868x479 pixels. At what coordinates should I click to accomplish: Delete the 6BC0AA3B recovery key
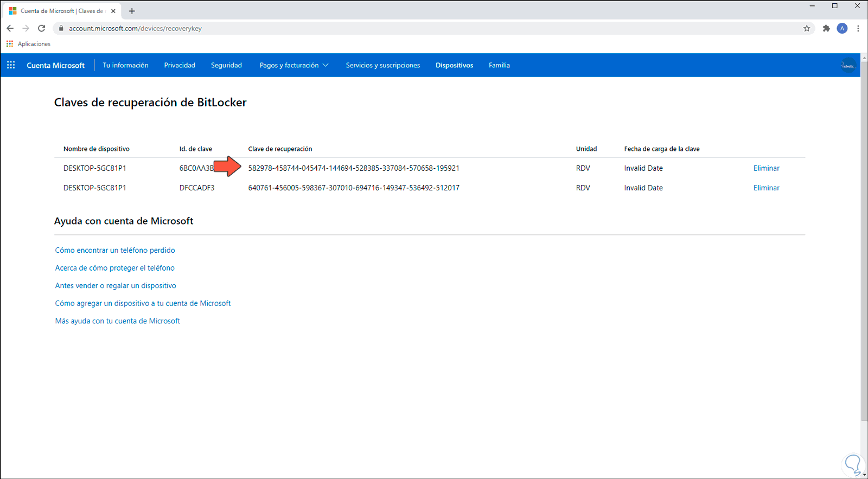pyautogui.click(x=767, y=168)
